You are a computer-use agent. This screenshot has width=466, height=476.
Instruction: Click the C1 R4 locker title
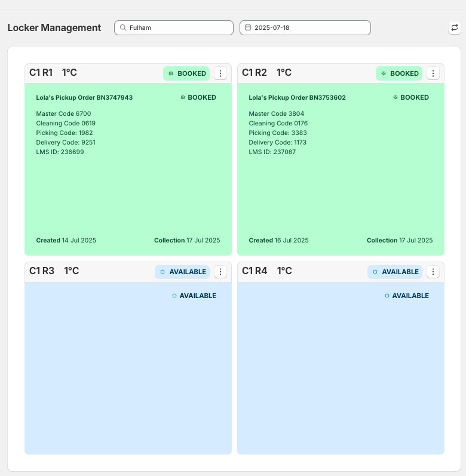pos(255,271)
